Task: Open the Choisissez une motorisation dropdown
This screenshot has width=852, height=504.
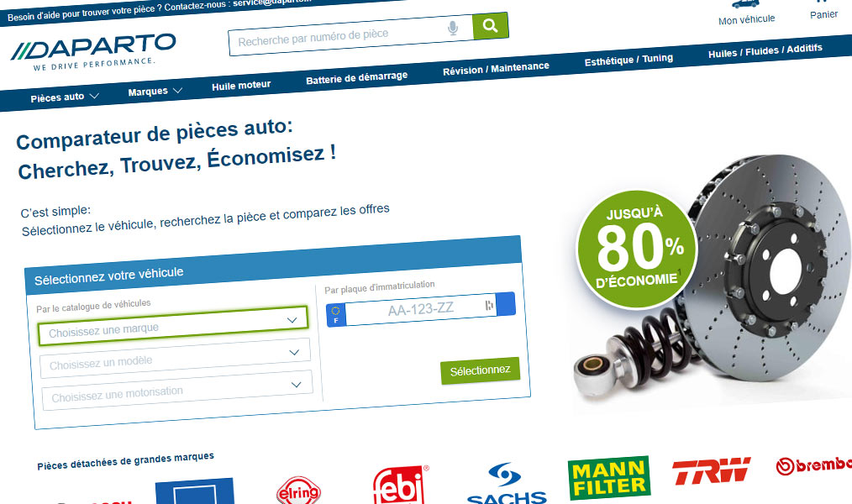Action: point(177,390)
